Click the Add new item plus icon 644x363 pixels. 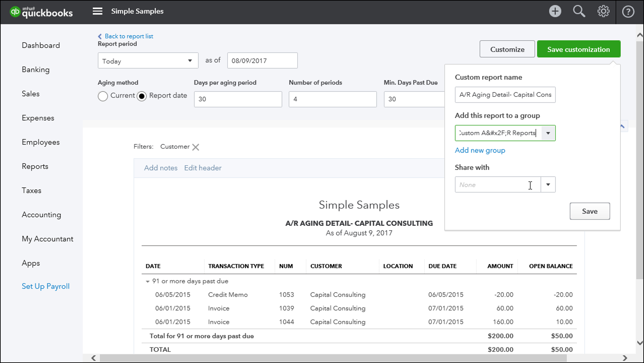tap(555, 12)
